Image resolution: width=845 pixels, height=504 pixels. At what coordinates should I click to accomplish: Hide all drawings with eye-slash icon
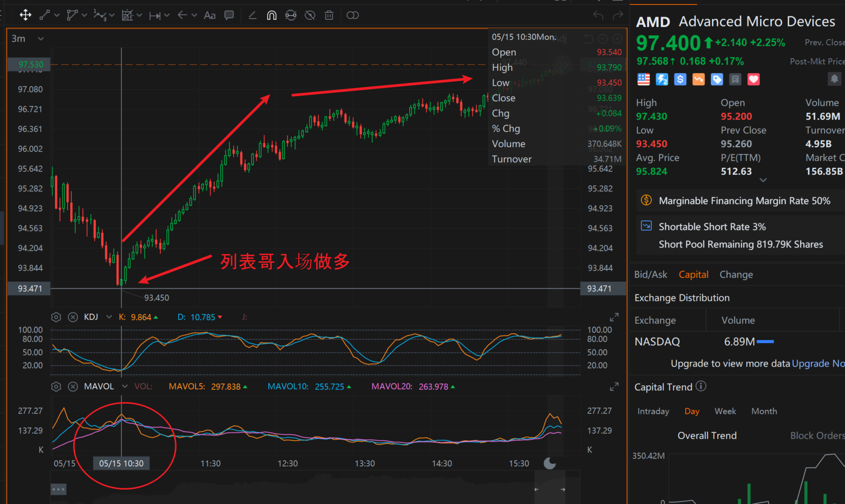310,15
